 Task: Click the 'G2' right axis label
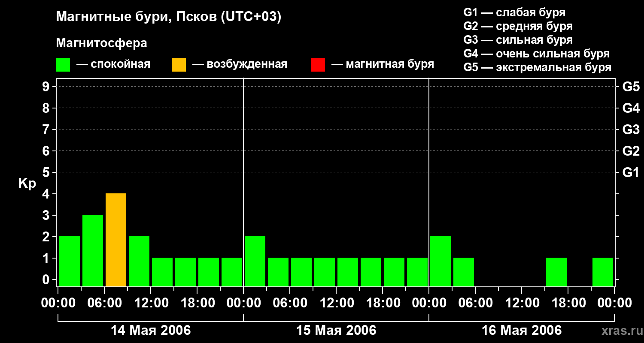(631, 151)
